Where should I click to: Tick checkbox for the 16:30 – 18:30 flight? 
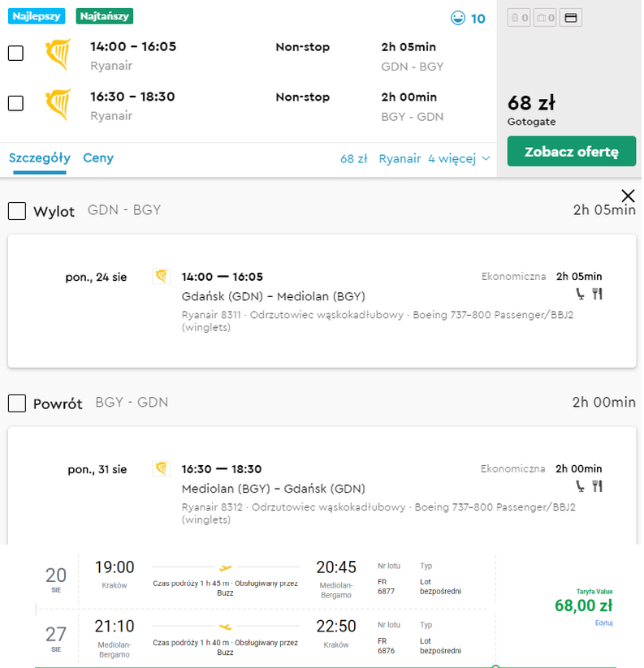pos(15,103)
